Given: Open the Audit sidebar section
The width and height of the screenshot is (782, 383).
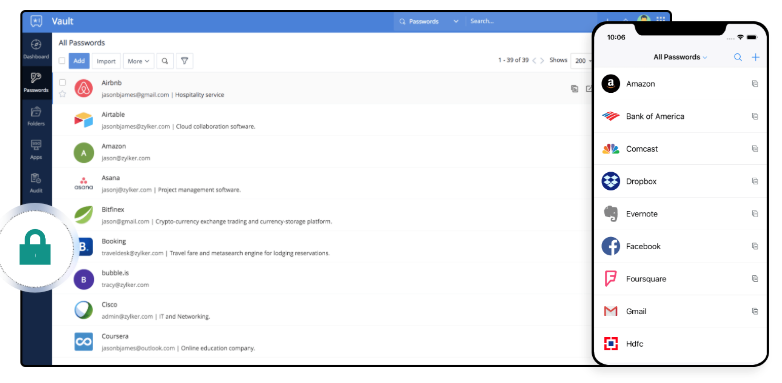Looking at the screenshot, I should [x=36, y=183].
